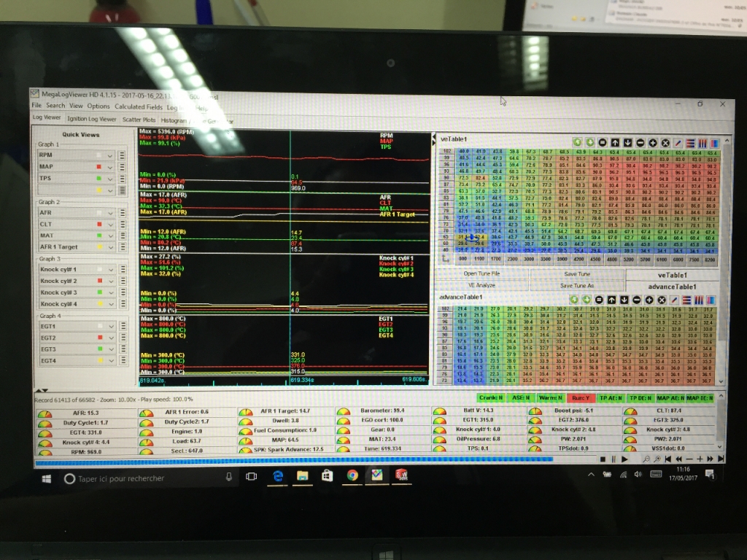Open Google Chrome from the taskbar

tap(352, 475)
